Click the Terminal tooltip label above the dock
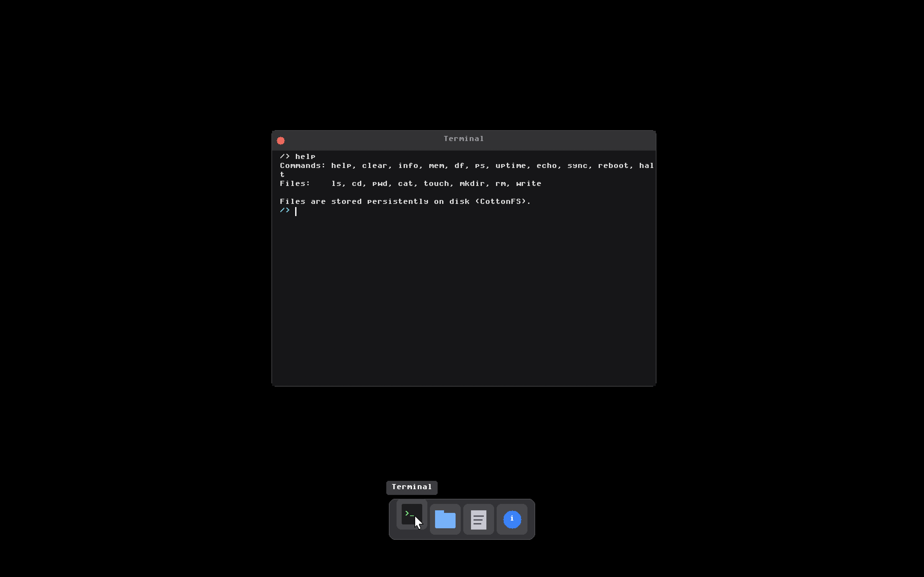Screen dimensions: 924x577 click(411, 487)
